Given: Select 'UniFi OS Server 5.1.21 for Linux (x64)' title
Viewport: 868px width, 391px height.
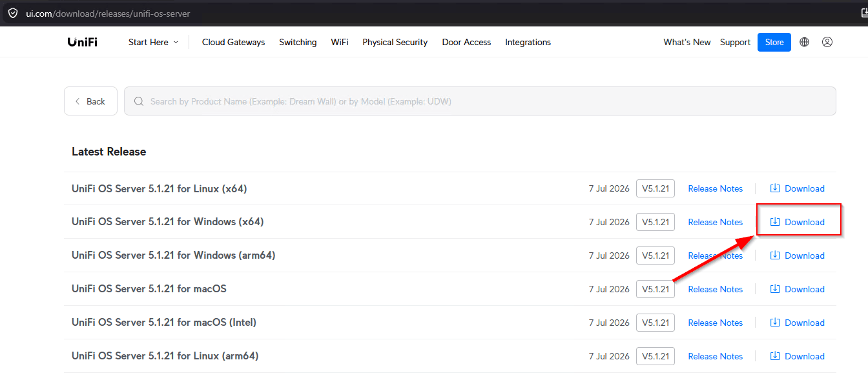Looking at the screenshot, I should pos(159,188).
